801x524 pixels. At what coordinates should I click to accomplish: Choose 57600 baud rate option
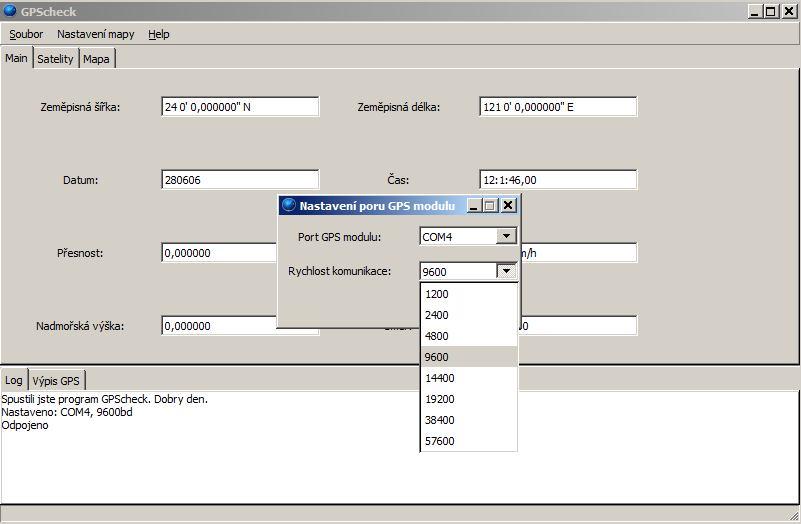[x=469, y=441]
